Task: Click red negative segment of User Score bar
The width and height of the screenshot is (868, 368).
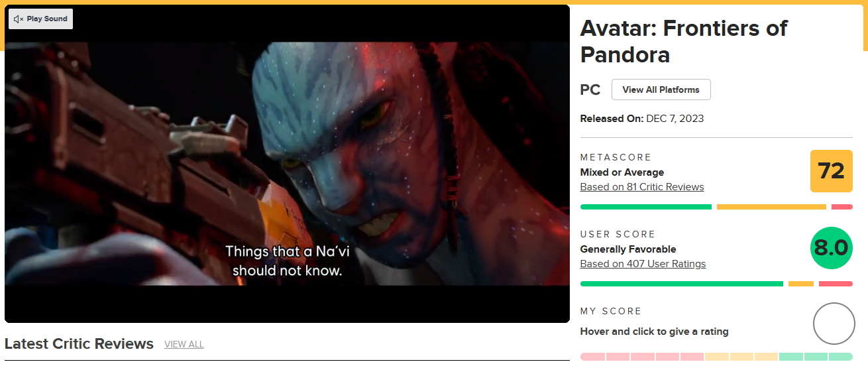Action: tap(836, 284)
